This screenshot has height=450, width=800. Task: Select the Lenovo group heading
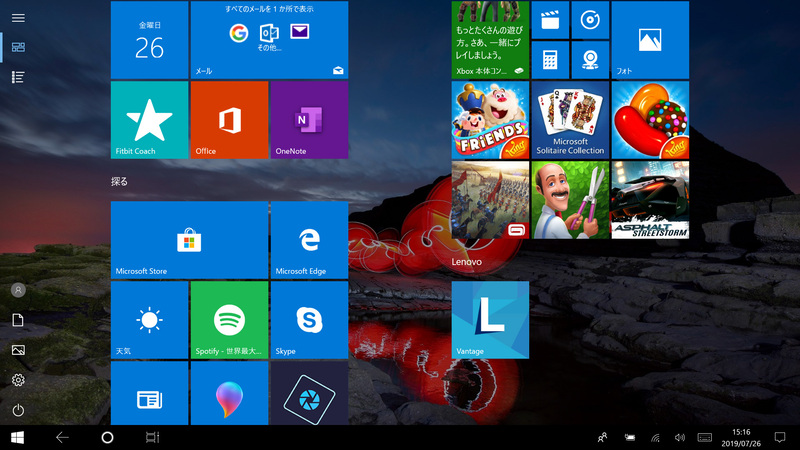[466, 262]
